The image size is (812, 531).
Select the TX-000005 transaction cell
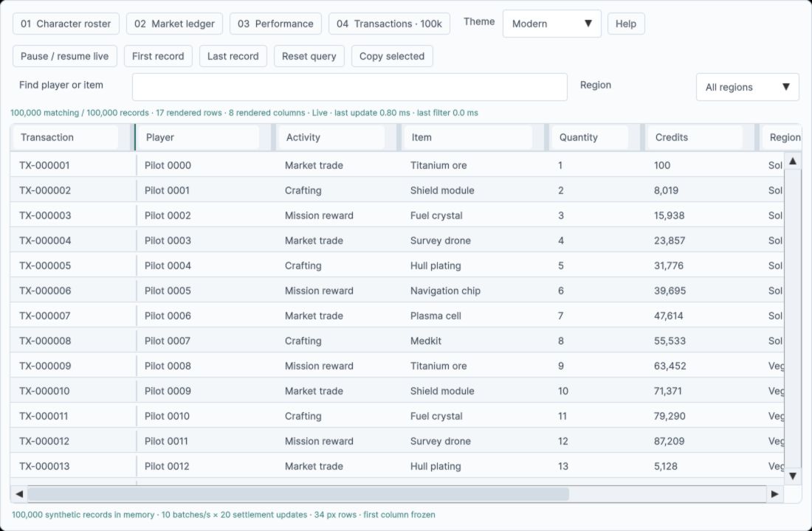coord(73,266)
